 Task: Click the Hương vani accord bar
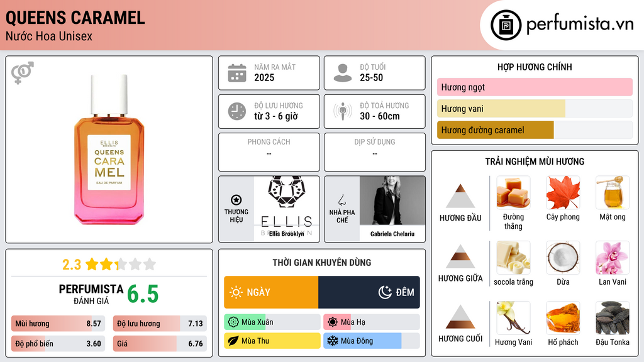tap(535, 108)
